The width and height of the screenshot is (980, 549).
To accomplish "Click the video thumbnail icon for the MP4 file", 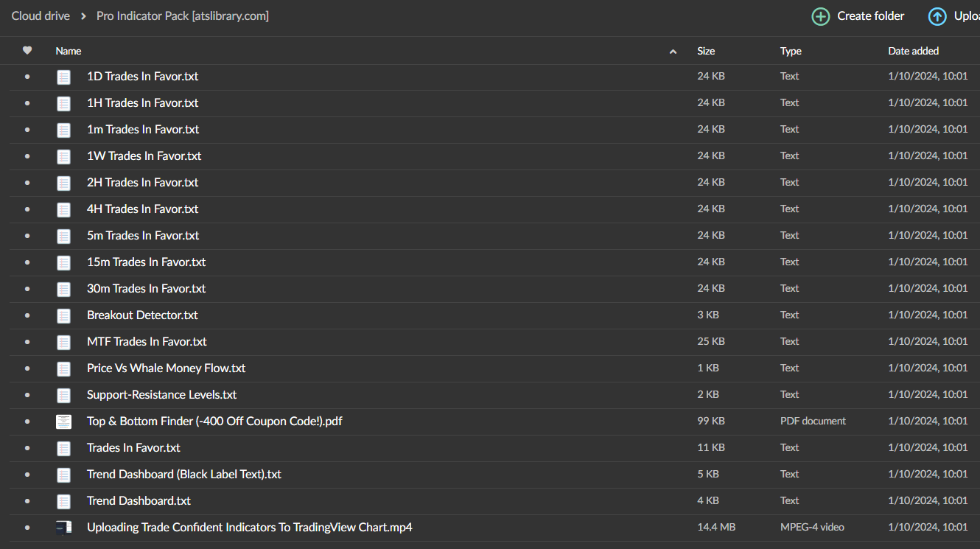I will pyautogui.click(x=64, y=528).
